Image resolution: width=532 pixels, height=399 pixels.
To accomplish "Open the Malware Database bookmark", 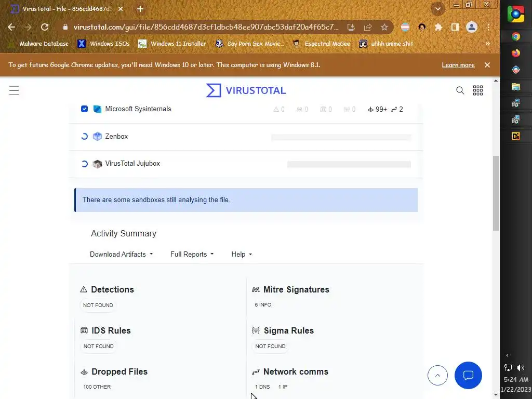I will 39,44.
